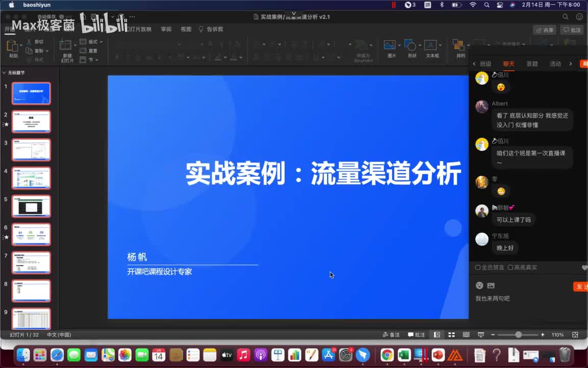Click the image upload icon in chat

pos(491,285)
